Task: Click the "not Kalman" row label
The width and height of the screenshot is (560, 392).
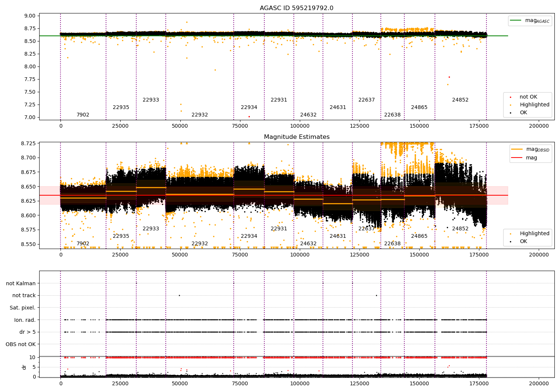Action: click(x=21, y=284)
